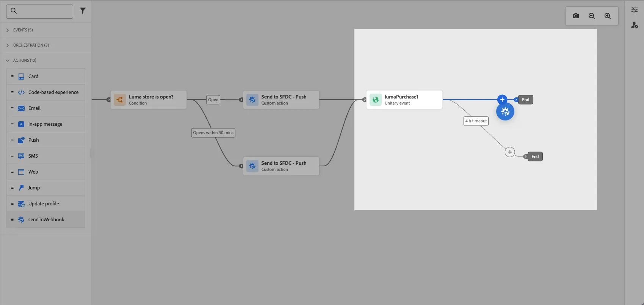
Task: Zoom out of the journey canvas
Action: point(592,16)
